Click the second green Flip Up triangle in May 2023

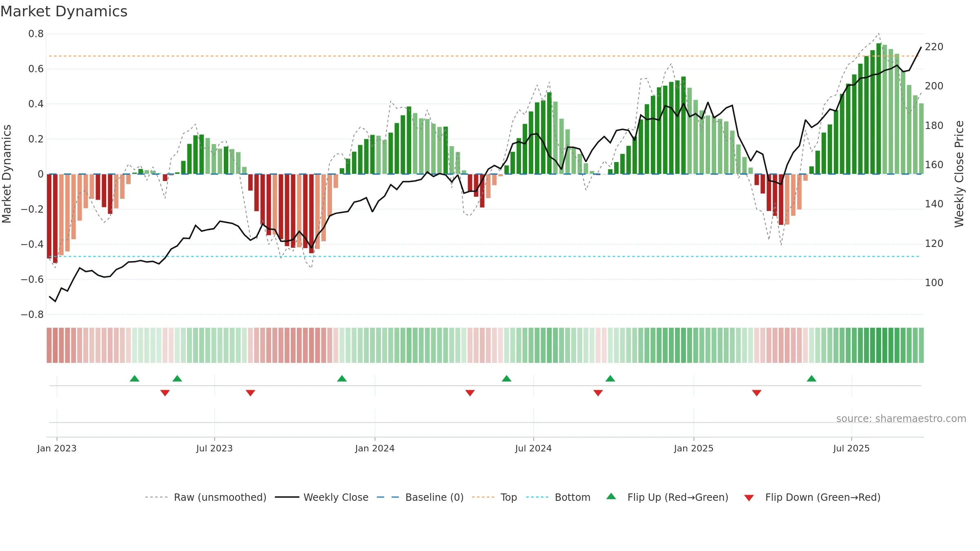[177, 378]
